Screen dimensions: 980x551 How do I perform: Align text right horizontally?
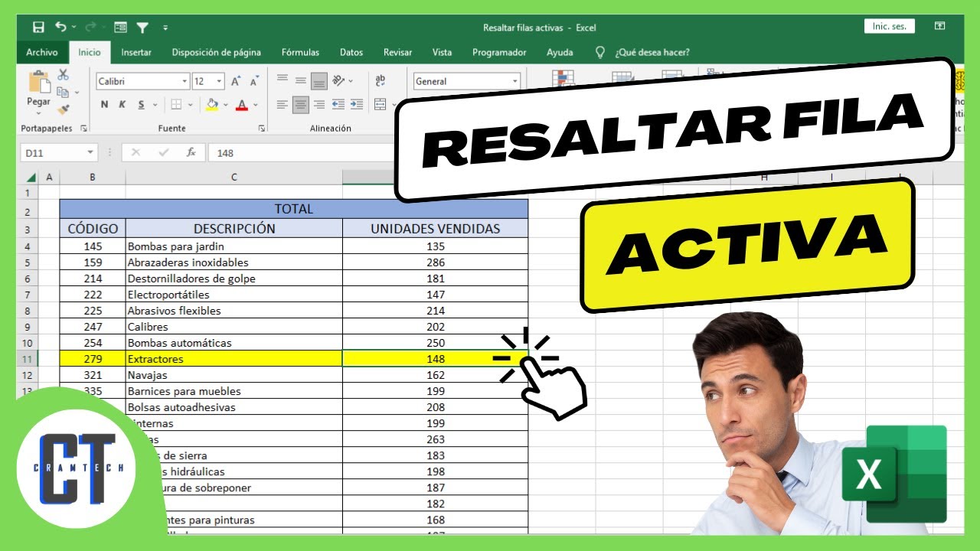319,104
